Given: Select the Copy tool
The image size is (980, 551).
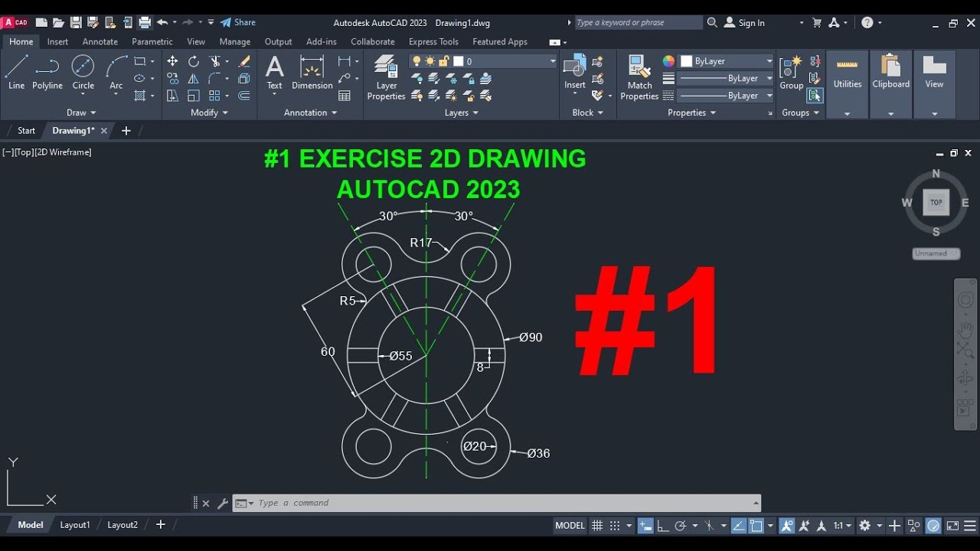Looking at the screenshot, I should (172, 78).
